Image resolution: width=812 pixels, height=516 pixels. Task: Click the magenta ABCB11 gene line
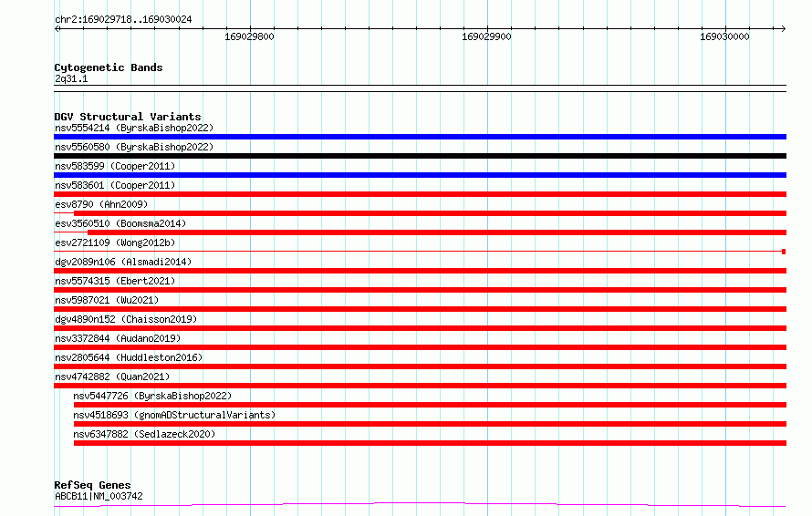(x=420, y=504)
